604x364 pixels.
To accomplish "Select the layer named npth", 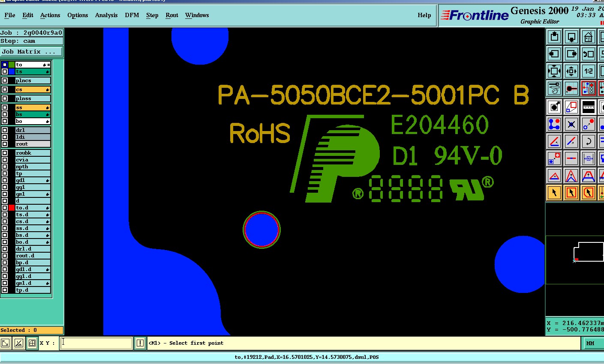I will [33, 167].
